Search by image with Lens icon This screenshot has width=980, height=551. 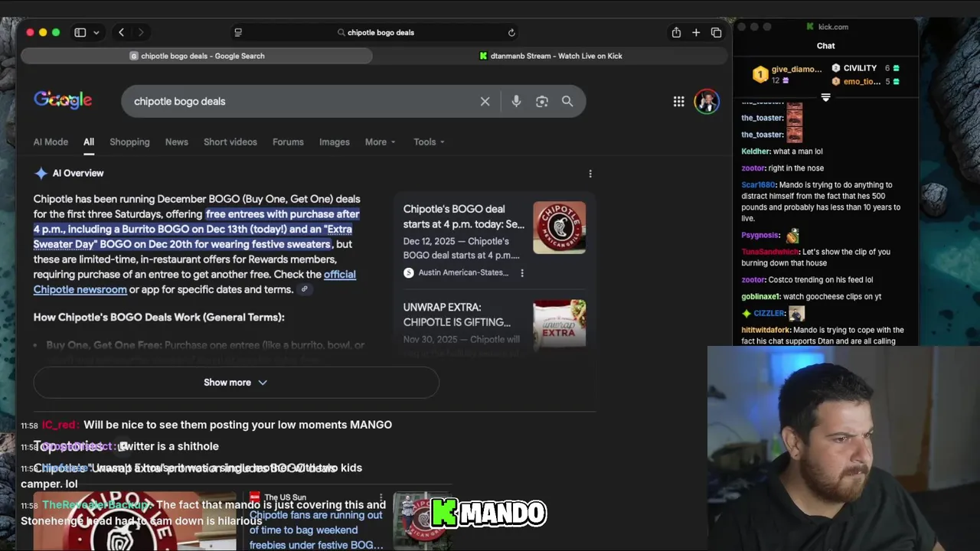coord(542,101)
